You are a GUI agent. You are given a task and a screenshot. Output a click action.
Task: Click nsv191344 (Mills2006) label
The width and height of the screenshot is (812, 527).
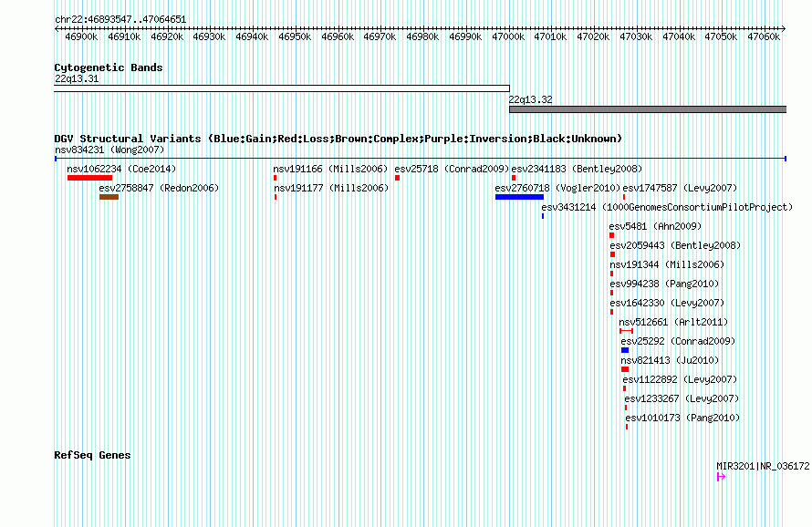pos(667,265)
